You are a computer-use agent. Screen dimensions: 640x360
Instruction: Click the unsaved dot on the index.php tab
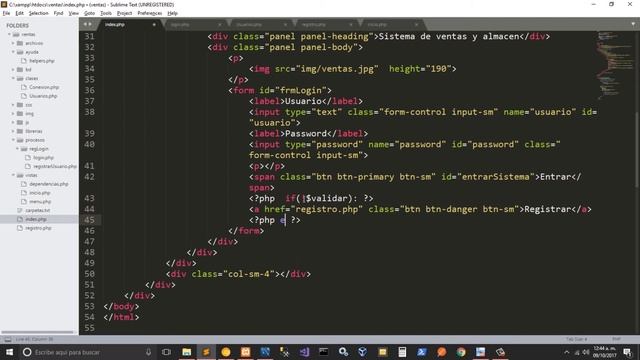point(154,24)
